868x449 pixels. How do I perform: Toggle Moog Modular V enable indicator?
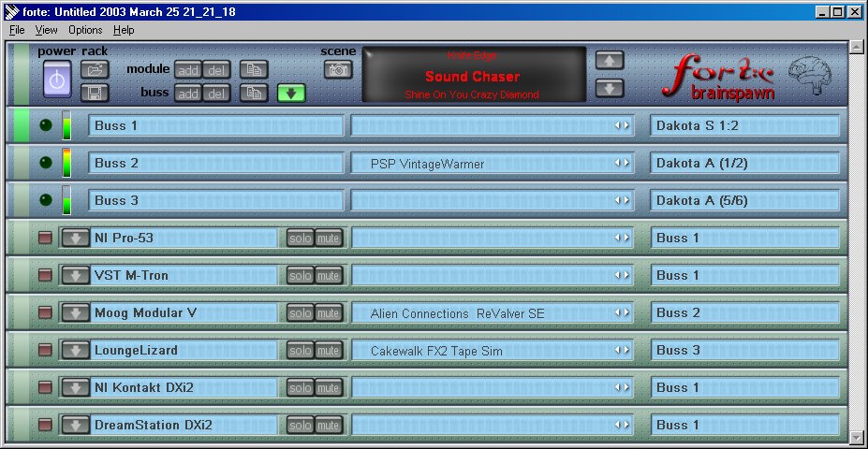pyautogui.click(x=45, y=313)
